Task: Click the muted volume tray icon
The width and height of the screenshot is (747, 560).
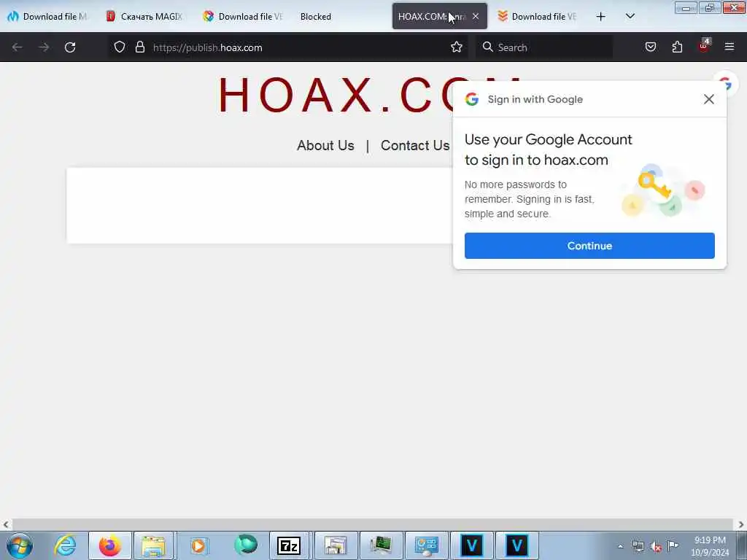Action: [x=656, y=547]
